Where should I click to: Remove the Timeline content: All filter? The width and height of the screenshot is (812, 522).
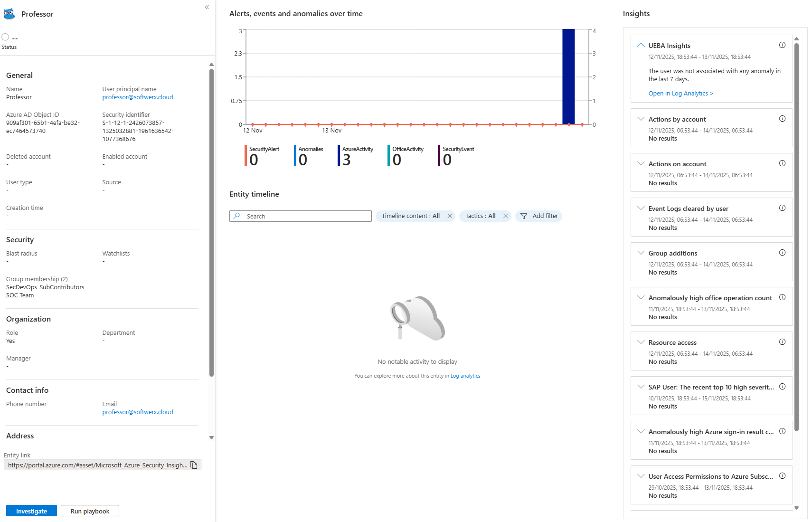pyautogui.click(x=450, y=216)
